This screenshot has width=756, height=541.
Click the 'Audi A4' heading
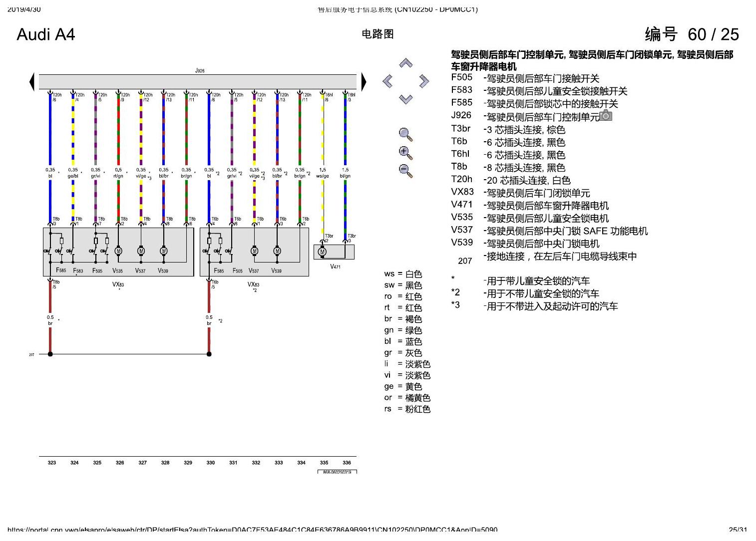pyautogui.click(x=45, y=34)
